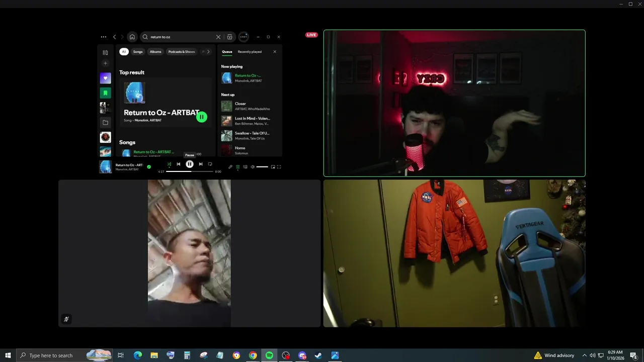Screen dimensions: 644x362
Task: Go back in Spotify navigation
Action: tap(114, 37)
